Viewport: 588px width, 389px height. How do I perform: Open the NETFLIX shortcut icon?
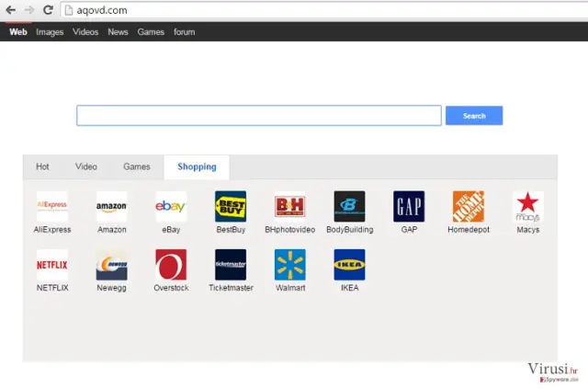[x=52, y=265]
